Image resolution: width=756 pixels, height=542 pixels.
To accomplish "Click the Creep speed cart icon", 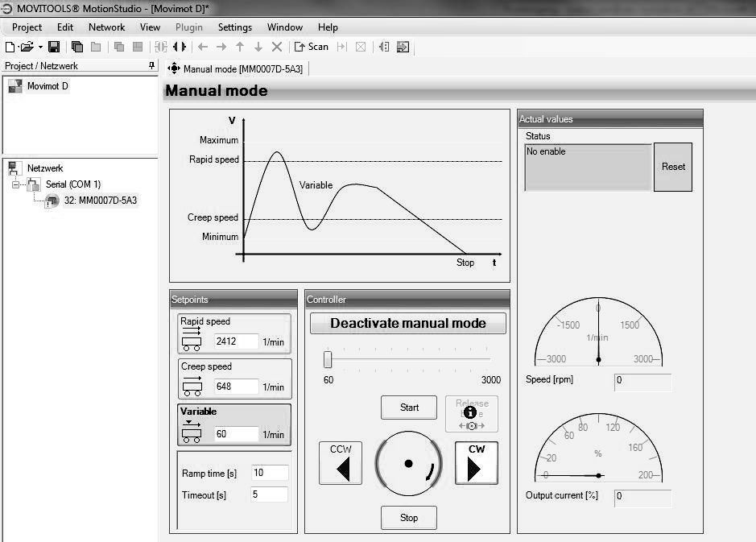I will pos(192,386).
